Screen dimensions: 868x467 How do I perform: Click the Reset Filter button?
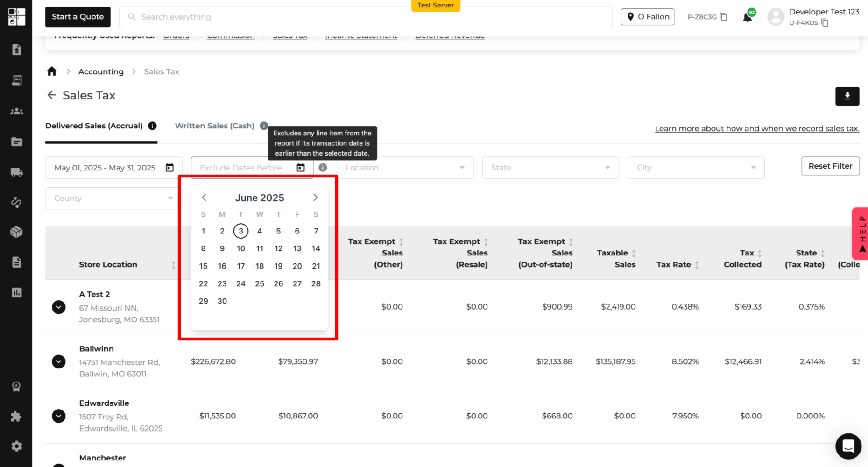pyautogui.click(x=830, y=166)
